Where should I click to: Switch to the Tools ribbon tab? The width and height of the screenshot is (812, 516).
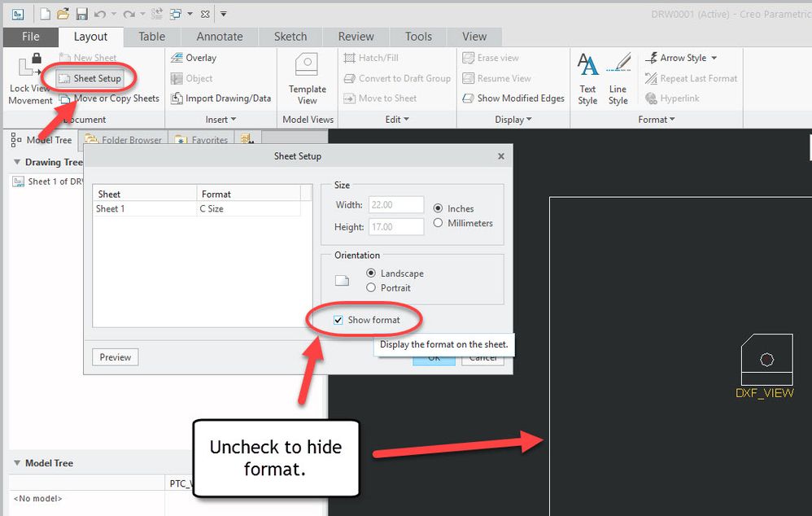click(x=418, y=37)
